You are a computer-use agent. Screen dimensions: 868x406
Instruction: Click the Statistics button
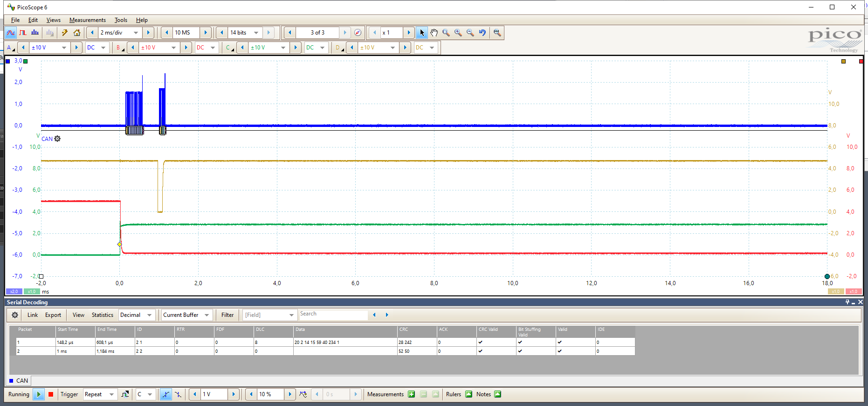point(103,315)
